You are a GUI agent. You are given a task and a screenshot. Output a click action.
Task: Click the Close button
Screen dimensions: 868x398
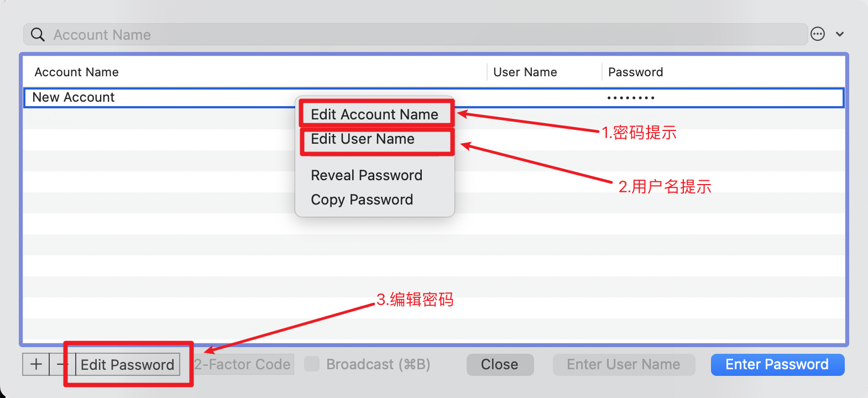[x=500, y=364]
